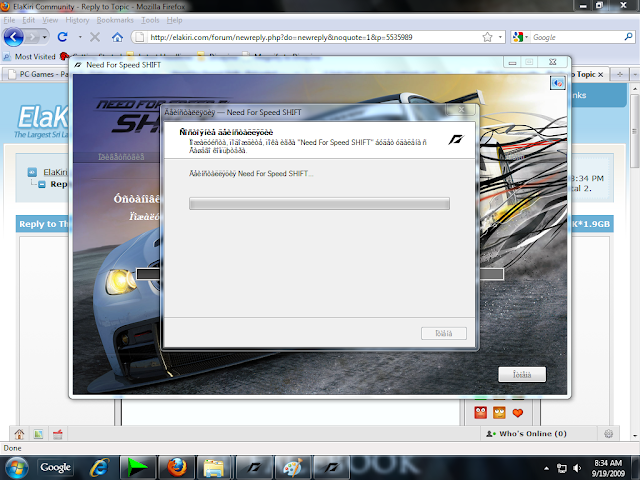Open the View menu

pos(50,20)
